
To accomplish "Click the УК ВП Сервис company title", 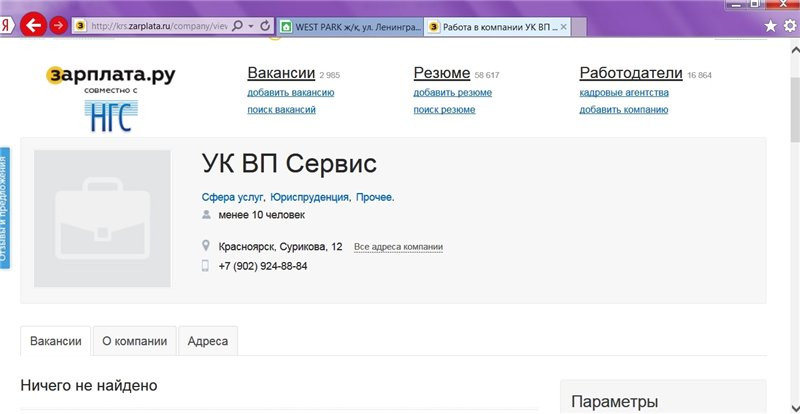I will pos(289,164).
